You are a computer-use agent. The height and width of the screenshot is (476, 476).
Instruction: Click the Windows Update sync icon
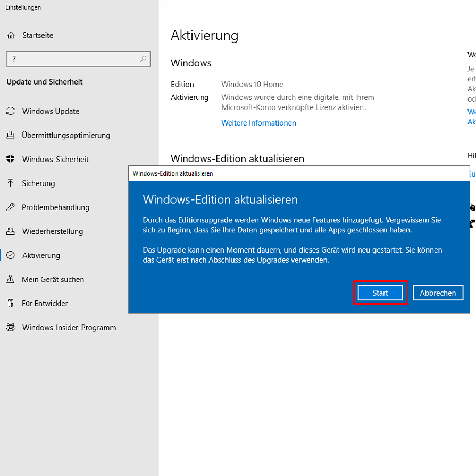(x=10, y=111)
